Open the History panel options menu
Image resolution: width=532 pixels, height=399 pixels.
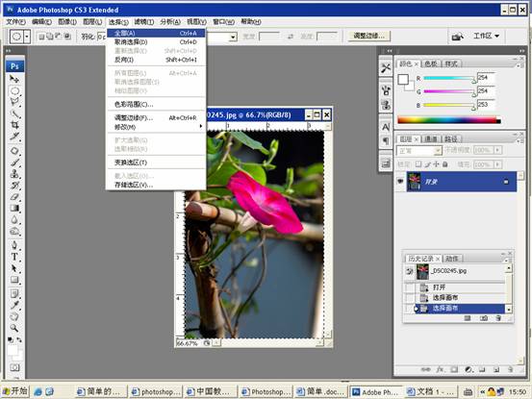click(508, 260)
